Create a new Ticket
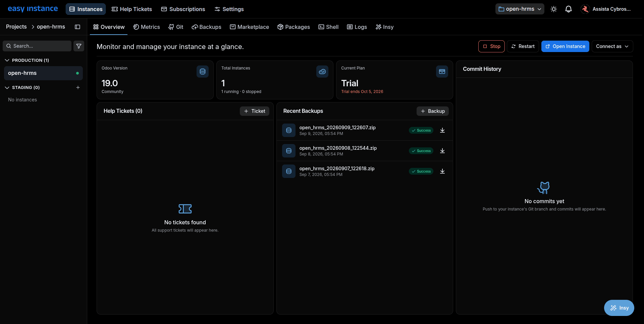This screenshot has width=644, height=324. 255,111
